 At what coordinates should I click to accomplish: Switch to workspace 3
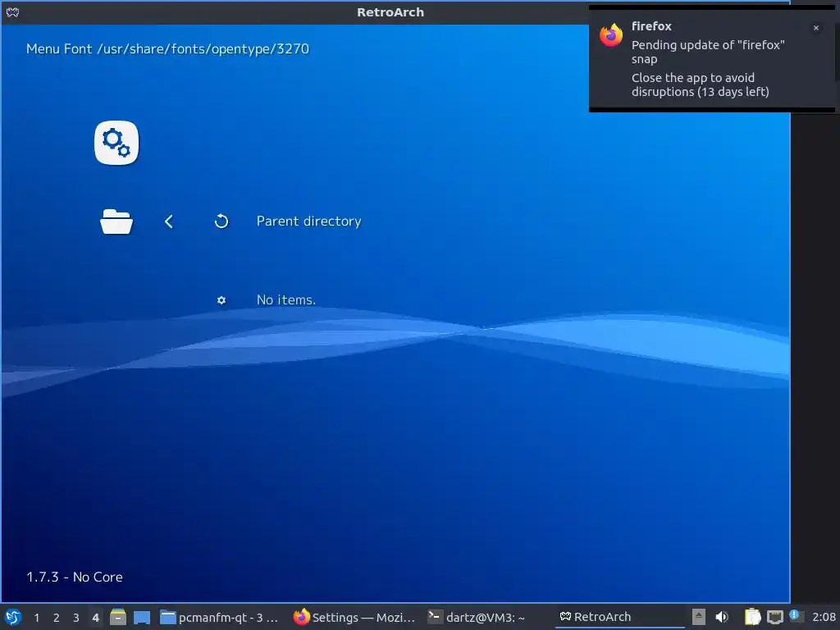(76, 618)
